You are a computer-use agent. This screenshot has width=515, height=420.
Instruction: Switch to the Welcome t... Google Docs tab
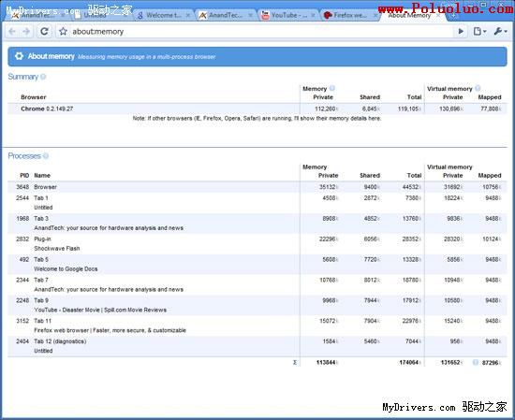point(164,15)
